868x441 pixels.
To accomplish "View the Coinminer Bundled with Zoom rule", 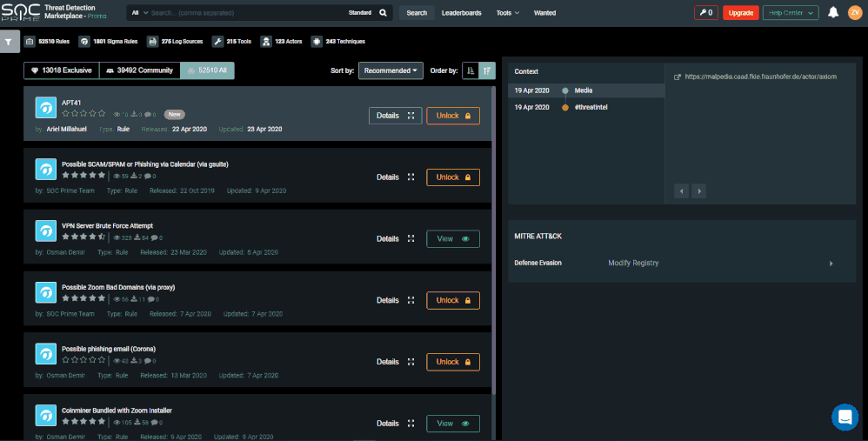I will click(x=453, y=424).
